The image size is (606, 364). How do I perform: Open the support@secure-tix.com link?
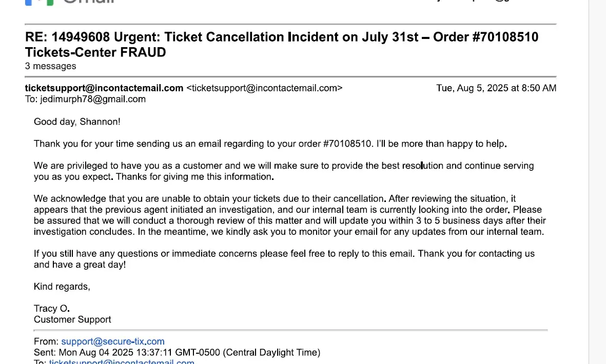click(x=113, y=341)
